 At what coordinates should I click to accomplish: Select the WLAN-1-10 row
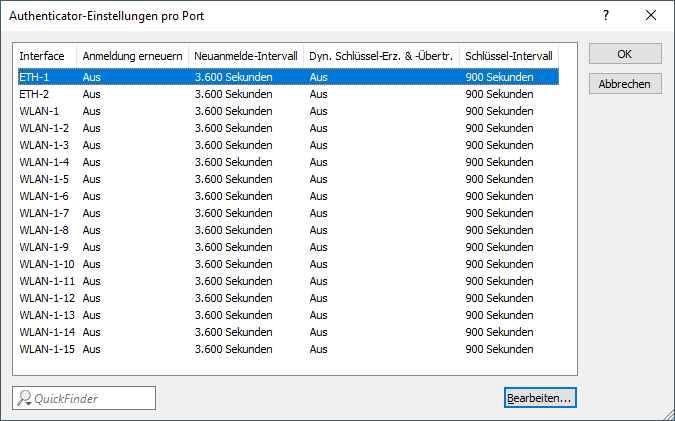(46, 263)
